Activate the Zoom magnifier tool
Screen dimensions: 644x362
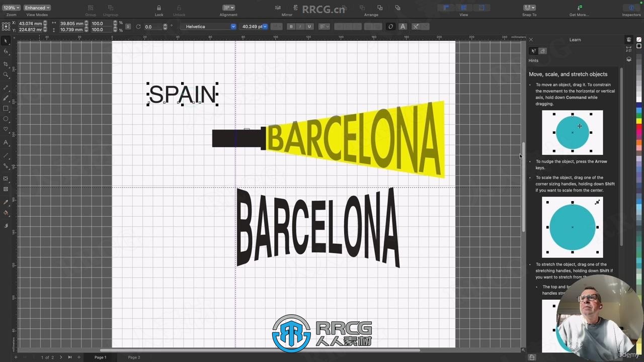[6, 75]
